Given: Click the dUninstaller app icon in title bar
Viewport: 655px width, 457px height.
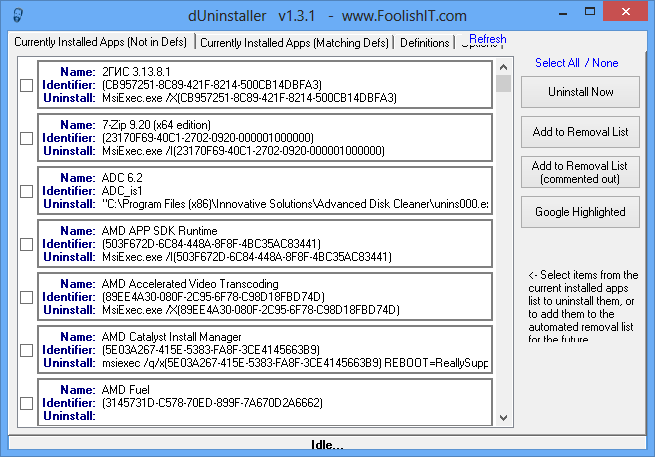Looking at the screenshot, I should pos(18,15).
